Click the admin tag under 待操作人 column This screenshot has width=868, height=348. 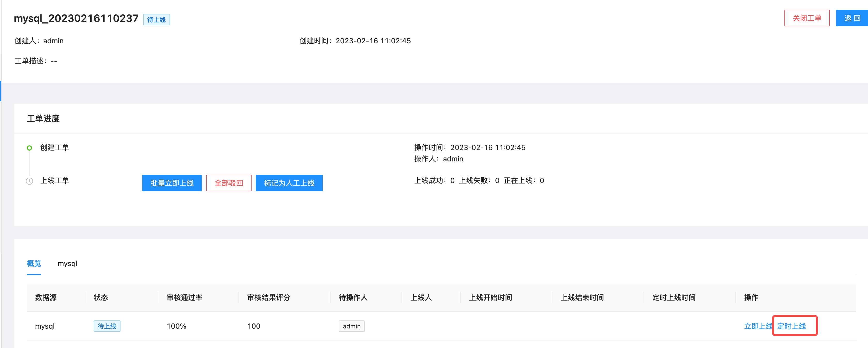351,326
